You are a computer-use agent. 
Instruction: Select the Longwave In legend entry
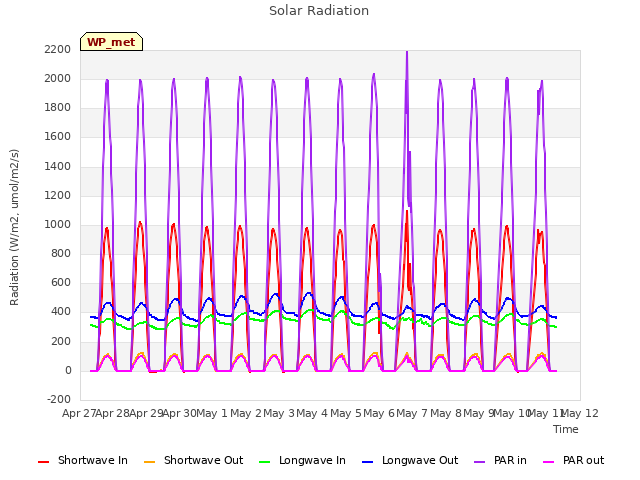[302, 460]
